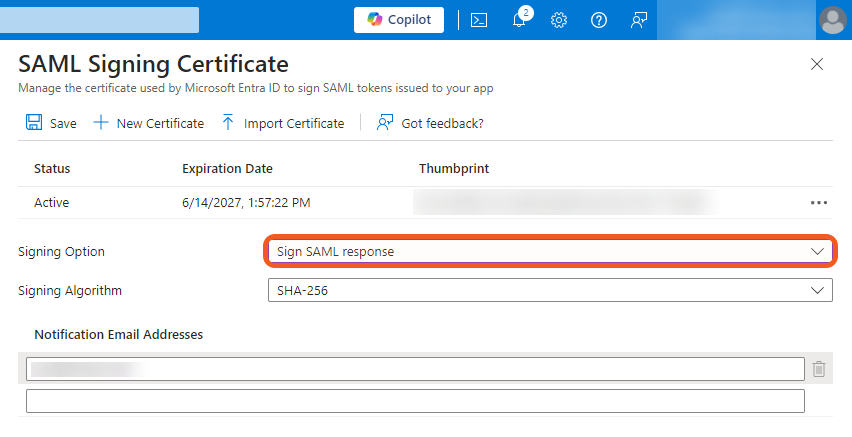
Task: Click the first notification email field
Action: (415, 369)
